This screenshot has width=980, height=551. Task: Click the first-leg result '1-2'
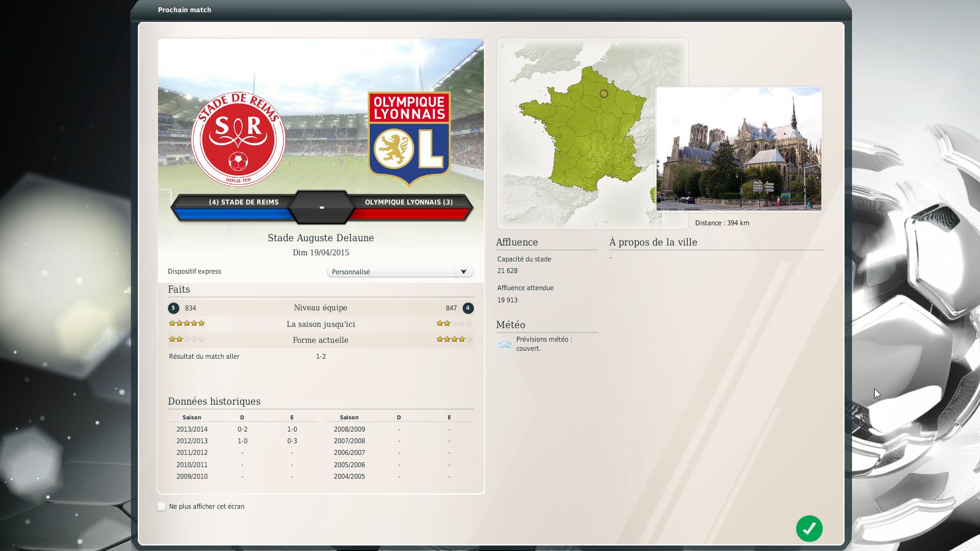click(321, 356)
